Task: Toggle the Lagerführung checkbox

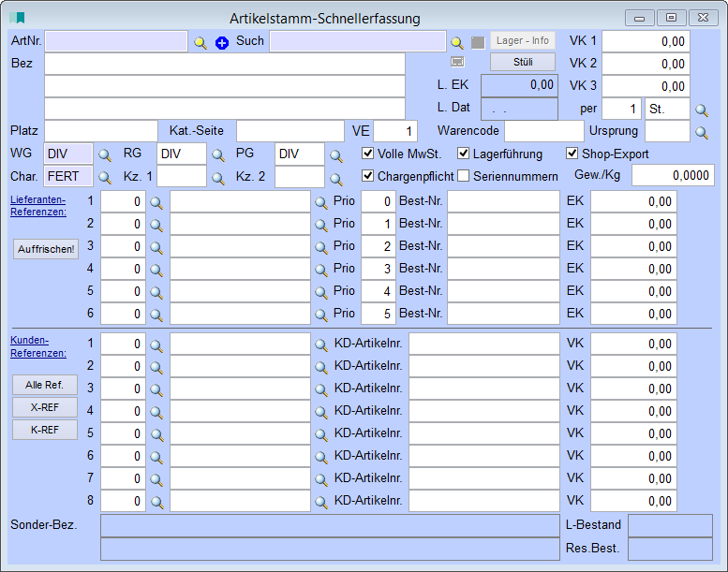Action: point(464,154)
